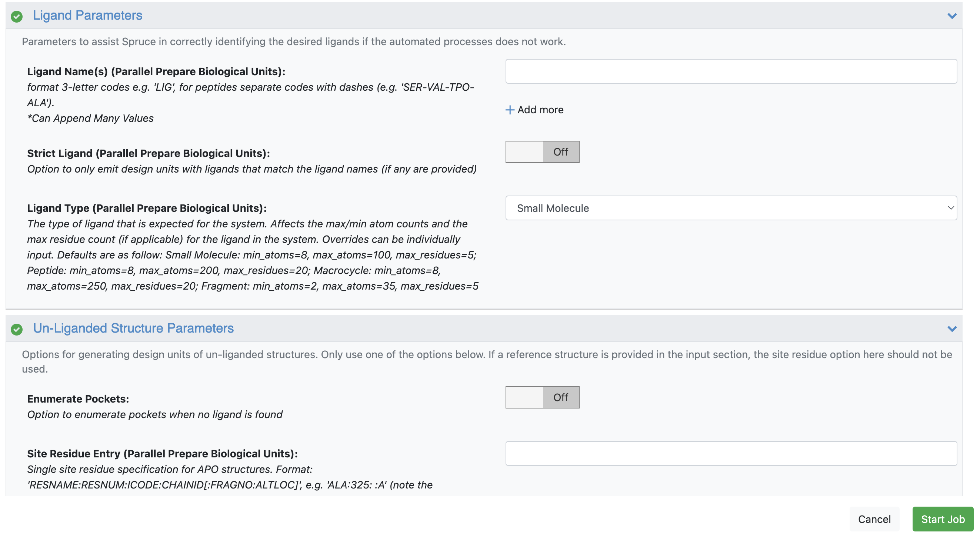Click the Ligand Parameters section title
This screenshot has height=537, width=980.
coord(87,15)
